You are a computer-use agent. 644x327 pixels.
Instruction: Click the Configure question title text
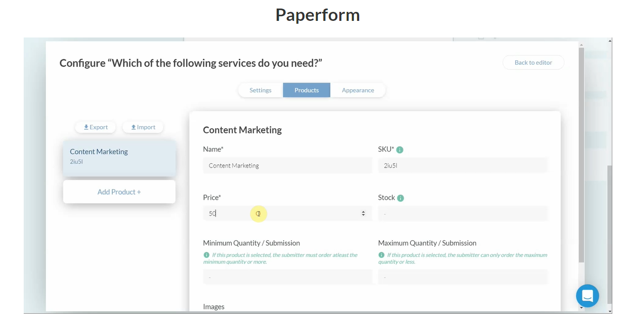pos(190,63)
